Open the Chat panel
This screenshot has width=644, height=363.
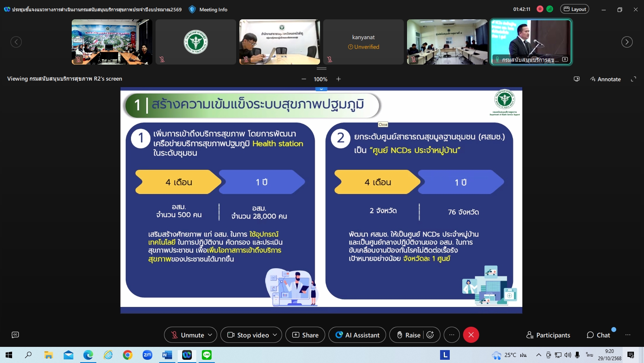(x=598, y=335)
